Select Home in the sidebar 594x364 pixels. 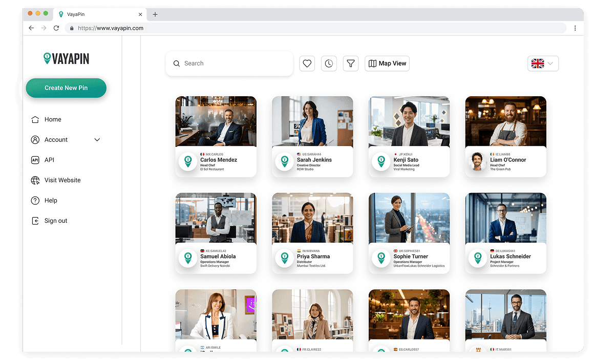[53, 119]
